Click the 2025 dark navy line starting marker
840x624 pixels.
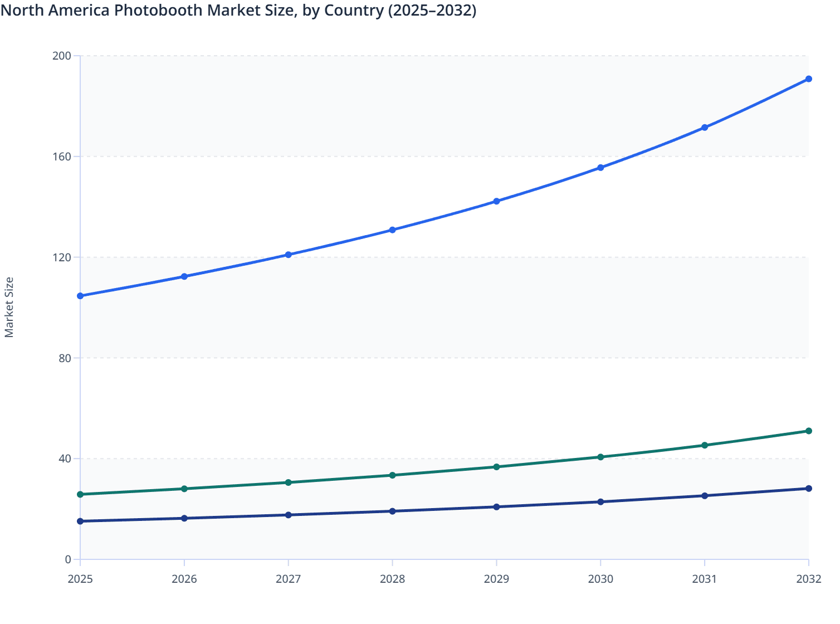coord(80,521)
